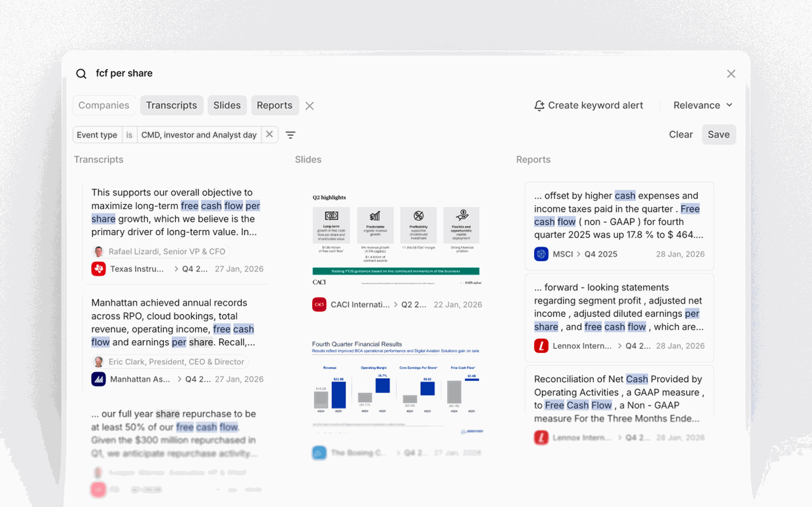Open the CMD, investor and Analyst day value selector
812x507 pixels.
click(x=199, y=135)
